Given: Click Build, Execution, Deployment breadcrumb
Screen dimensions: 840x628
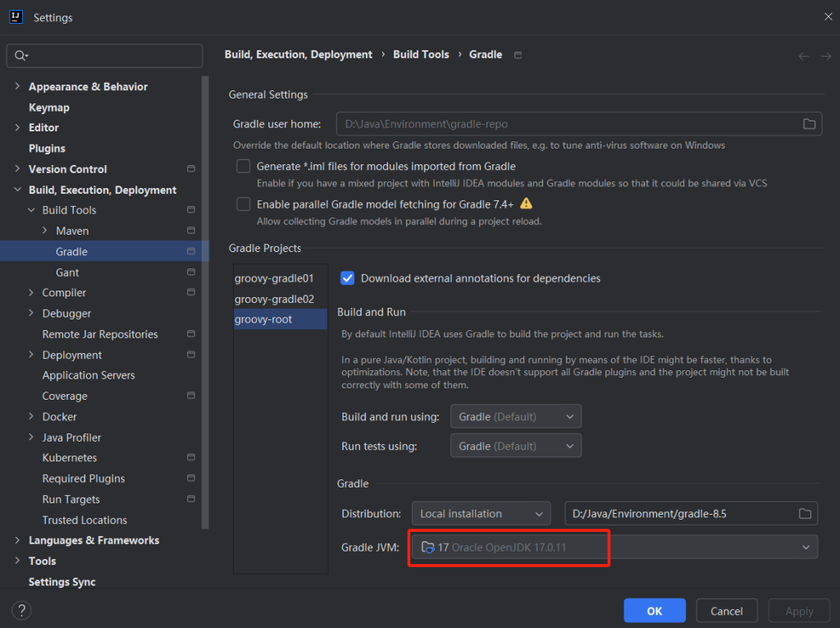Looking at the screenshot, I should pyautogui.click(x=298, y=54).
